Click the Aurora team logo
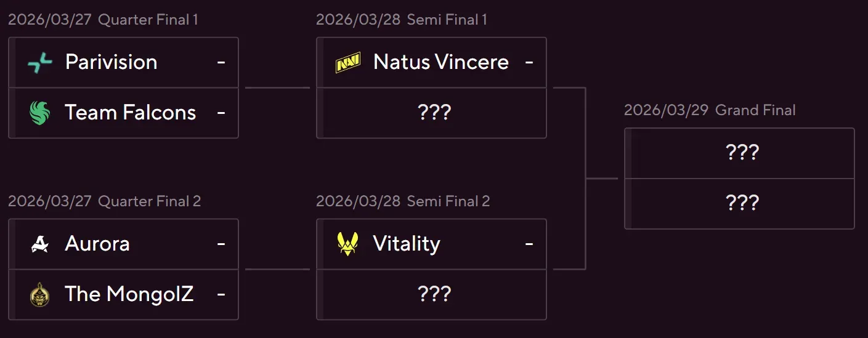Viewport: 868px width, 338px height. (x=40, y=244)
